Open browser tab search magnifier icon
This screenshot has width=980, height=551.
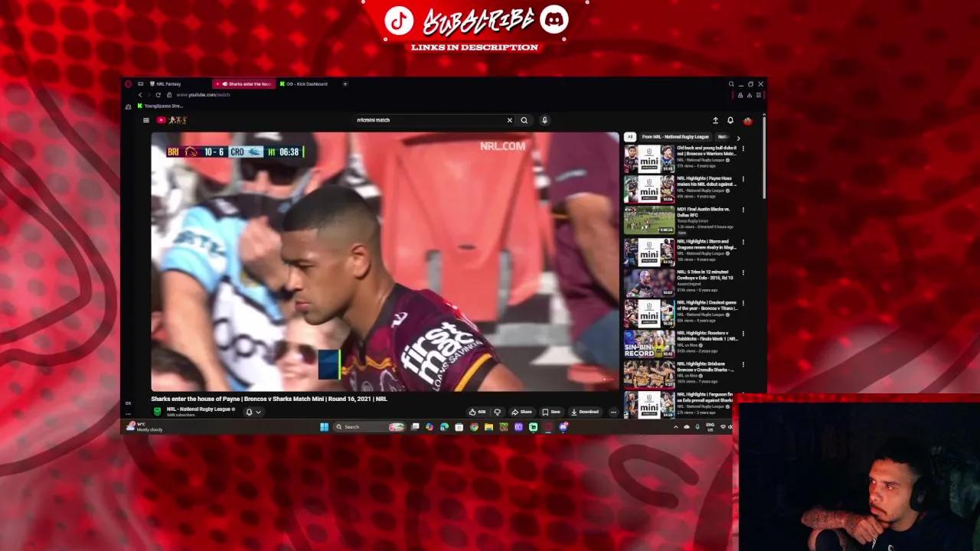tap(731, 84)
